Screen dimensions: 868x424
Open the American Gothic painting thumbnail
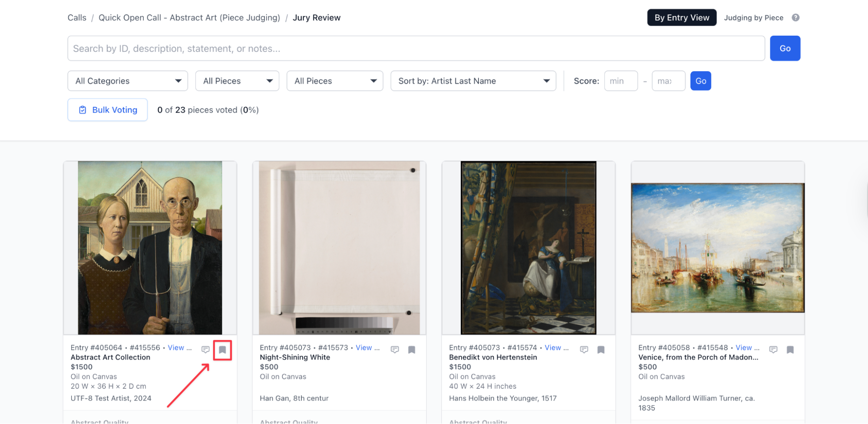(150, 248)
